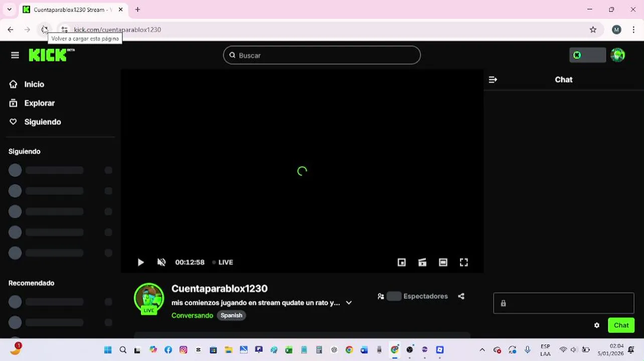Reload the page in Chrome

(x=44, y=30)
